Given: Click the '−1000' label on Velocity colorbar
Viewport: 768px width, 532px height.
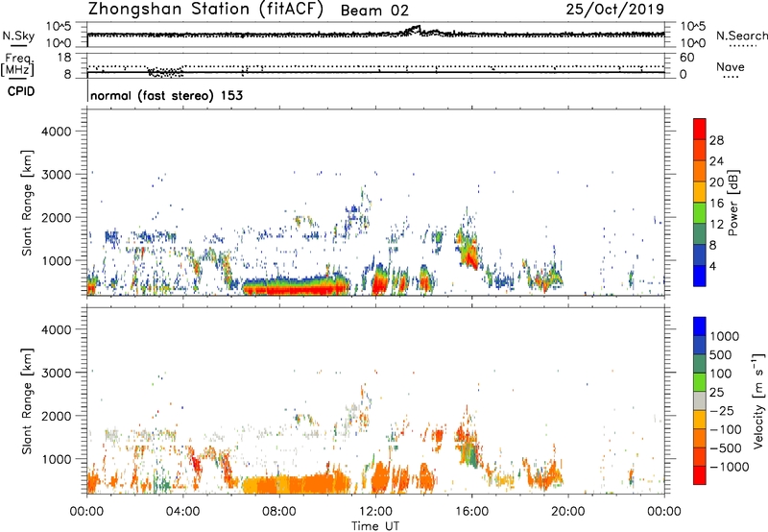Looking at the screenshot, I should click(x=729, y=467).
